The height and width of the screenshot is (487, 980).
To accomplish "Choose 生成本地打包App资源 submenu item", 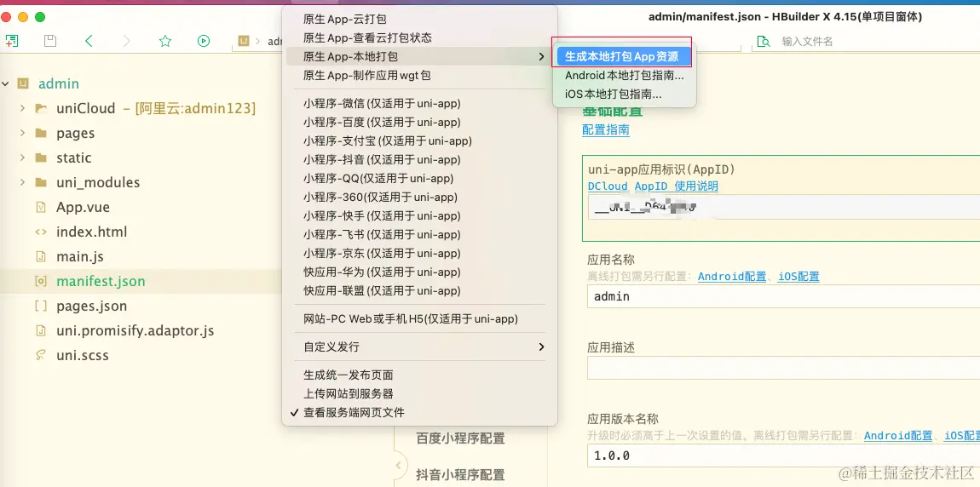I will pyautogui.click(x=624, y=56).
